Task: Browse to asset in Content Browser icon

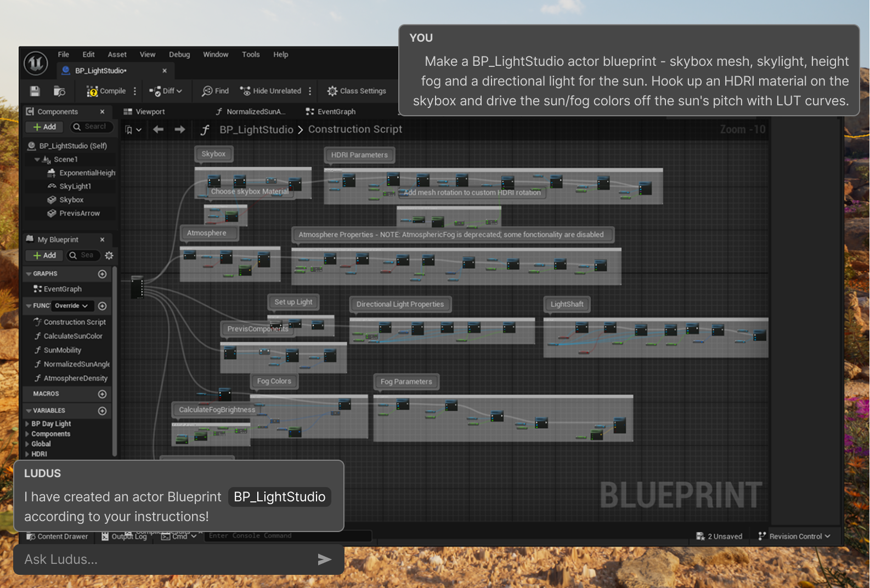Action: pos(59,91)
